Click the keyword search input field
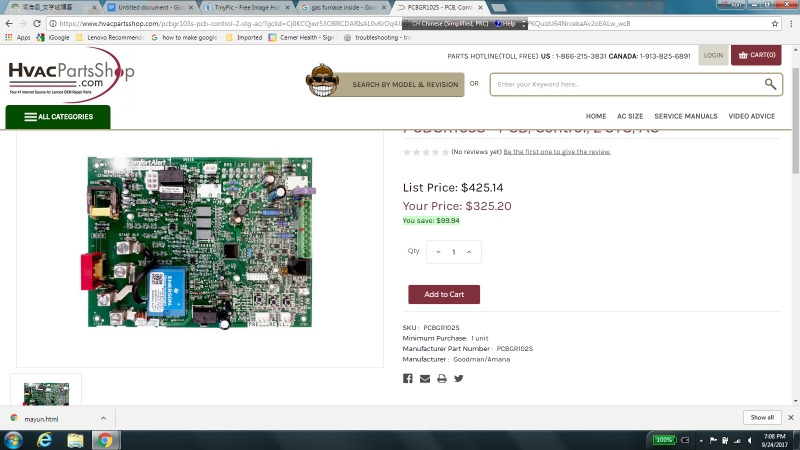The height and width of the screenshot is (450, 800). [x=629, y=84]
